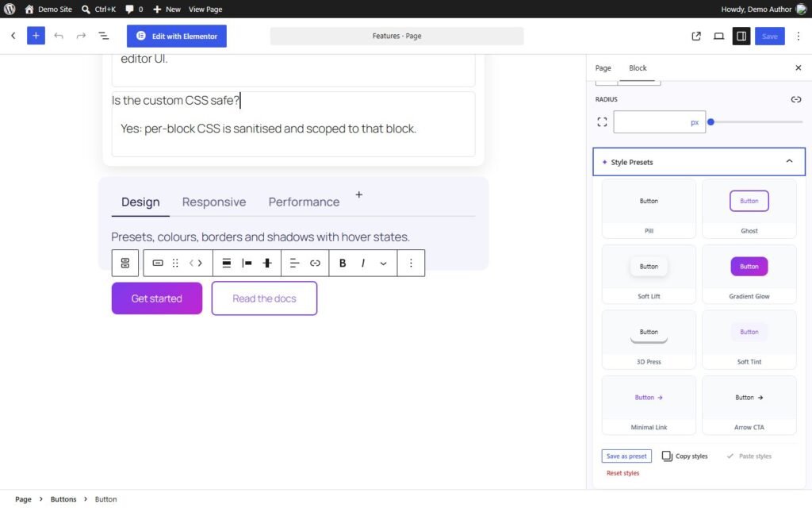Toggle bold formatting
Viewport: 812px width, 508px height.
[x=343, y=263]
